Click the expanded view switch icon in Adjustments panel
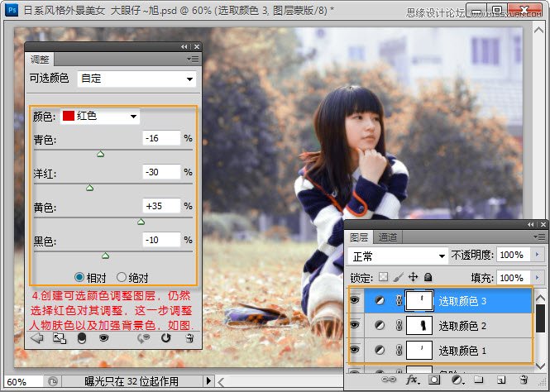Image resolution: width=550 pixels, height=392 pixels. point(60,338)
